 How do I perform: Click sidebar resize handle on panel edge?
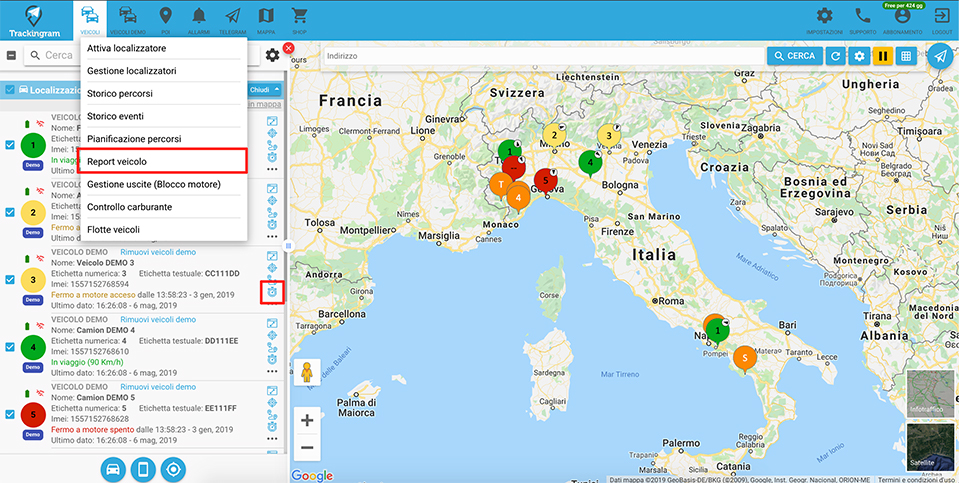(x=288, y=245)
